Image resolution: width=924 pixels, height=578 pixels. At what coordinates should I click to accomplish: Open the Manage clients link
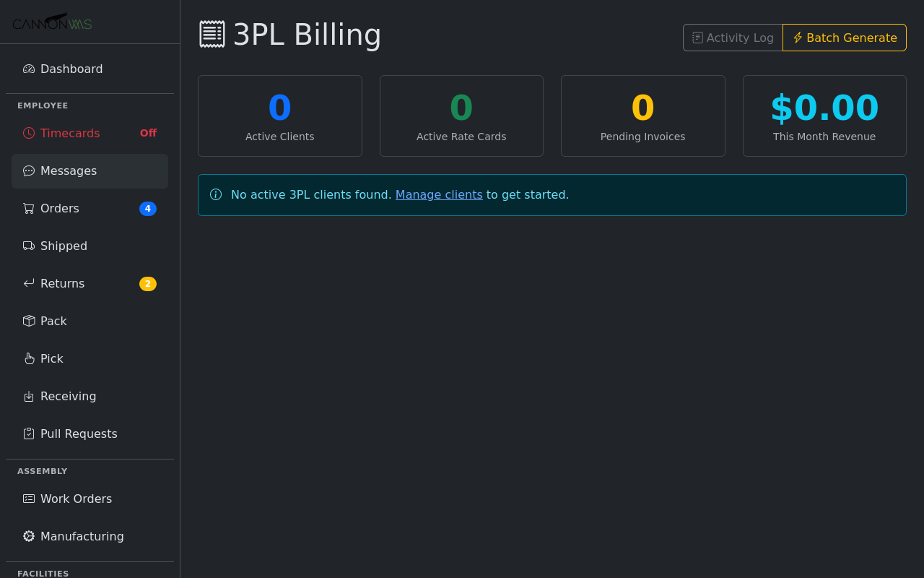(439, 194)
